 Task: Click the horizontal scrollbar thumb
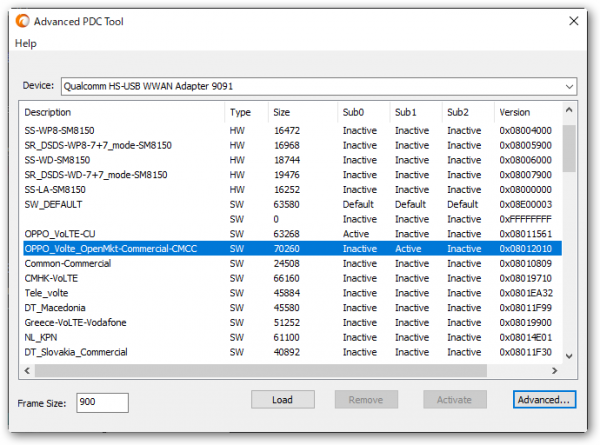261,371
